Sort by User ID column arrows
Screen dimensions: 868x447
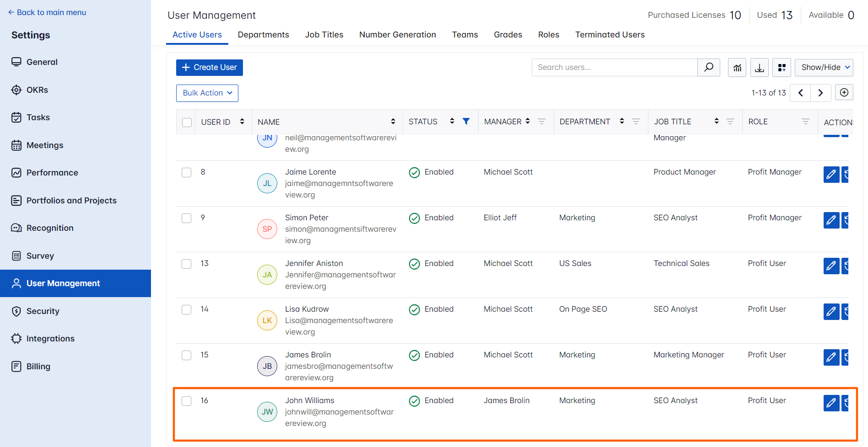[242, 122]
